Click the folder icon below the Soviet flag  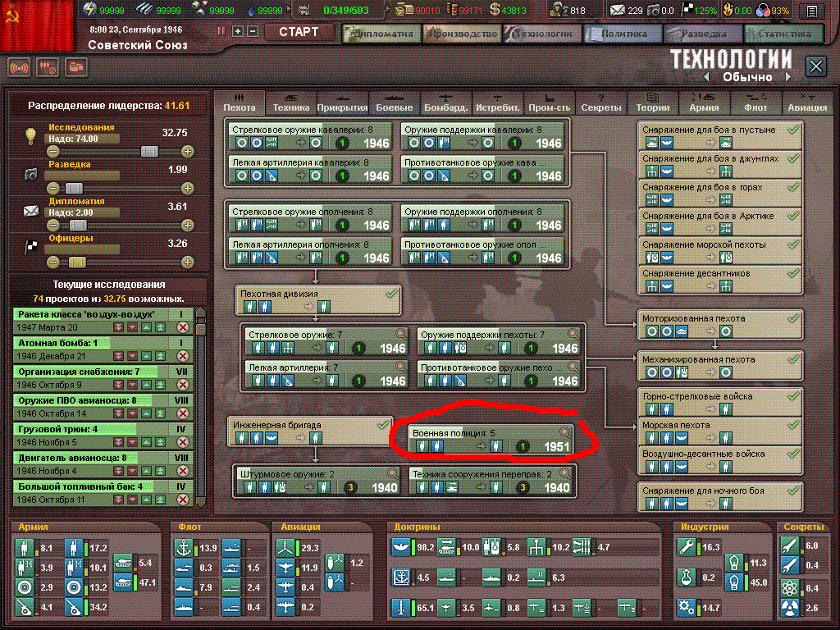pyautogui.click(x=76, y=67)
